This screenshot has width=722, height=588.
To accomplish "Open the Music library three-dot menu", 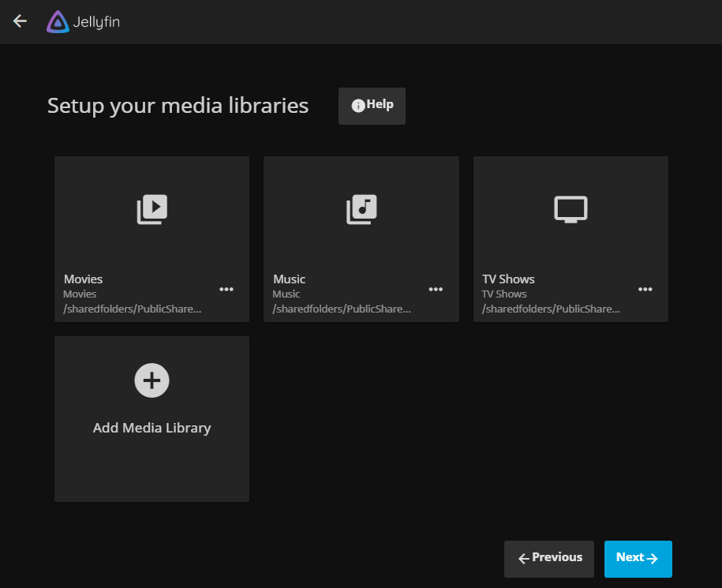I will [x=436, y=290].
